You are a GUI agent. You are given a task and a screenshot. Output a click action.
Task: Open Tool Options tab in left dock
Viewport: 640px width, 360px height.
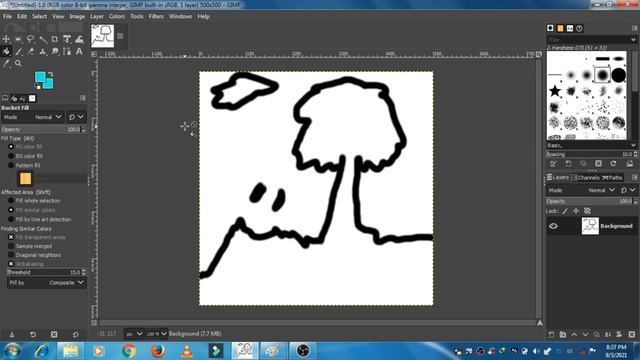point(5,98)
